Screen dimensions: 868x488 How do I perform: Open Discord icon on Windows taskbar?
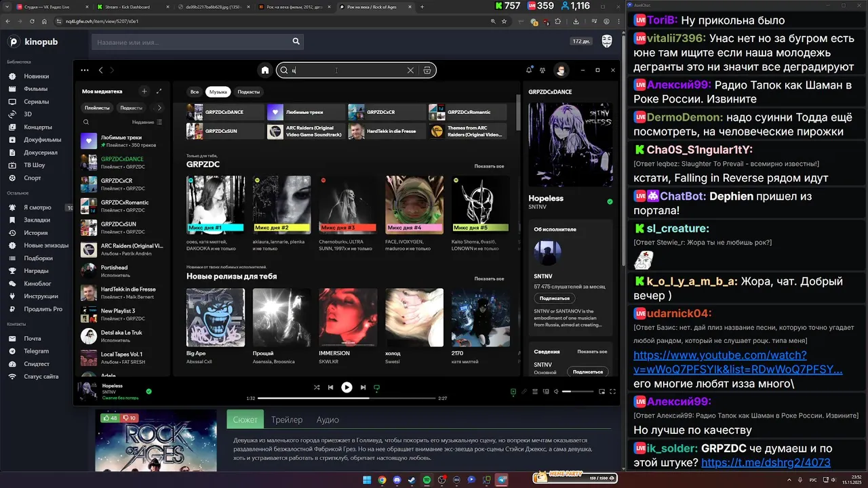point(397,480)
